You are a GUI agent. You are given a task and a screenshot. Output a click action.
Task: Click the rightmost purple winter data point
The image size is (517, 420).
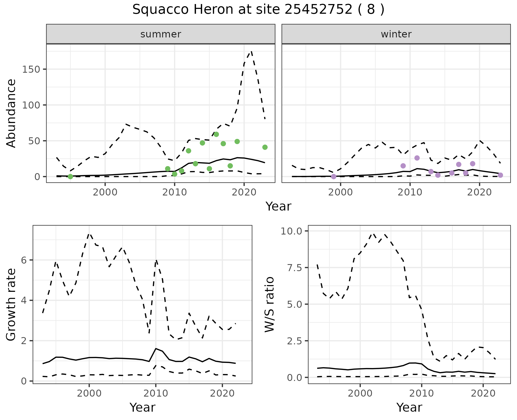501,175
